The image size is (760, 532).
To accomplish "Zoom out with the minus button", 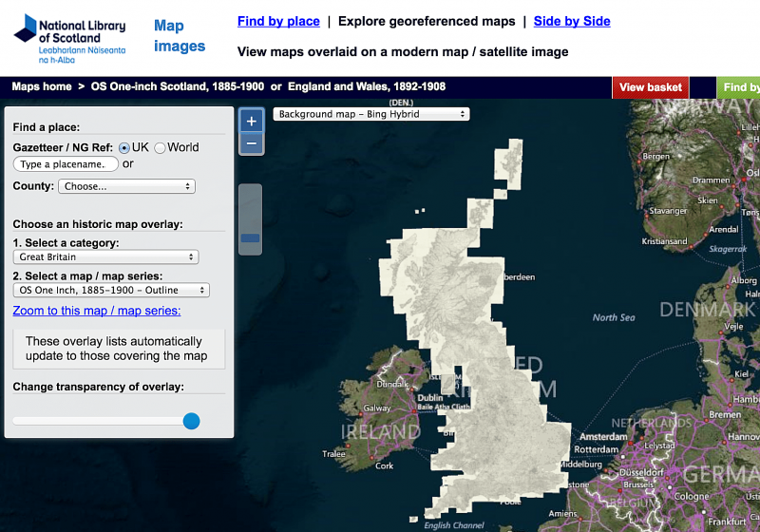I will (x=252, y=143).
